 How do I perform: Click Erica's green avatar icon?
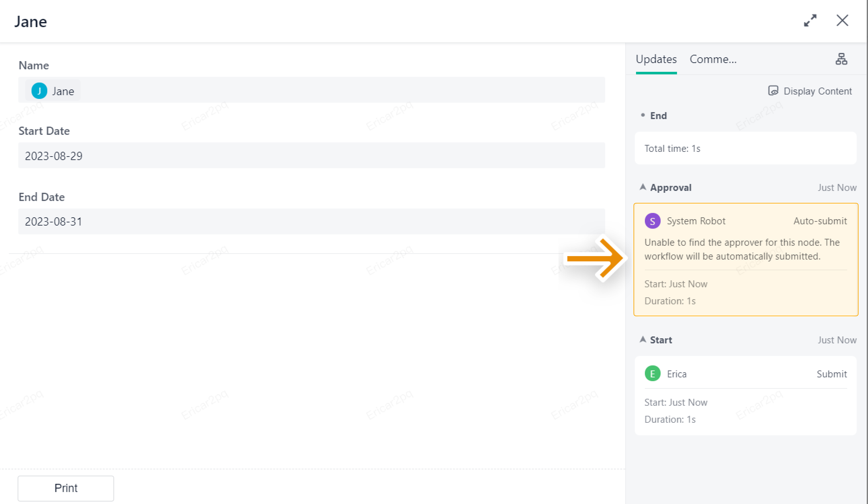[x=652, y=374]
